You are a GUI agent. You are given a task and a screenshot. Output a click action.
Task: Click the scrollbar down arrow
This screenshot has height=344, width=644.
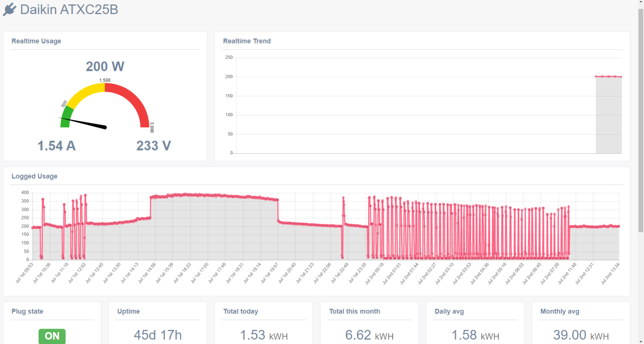point(641,341)
